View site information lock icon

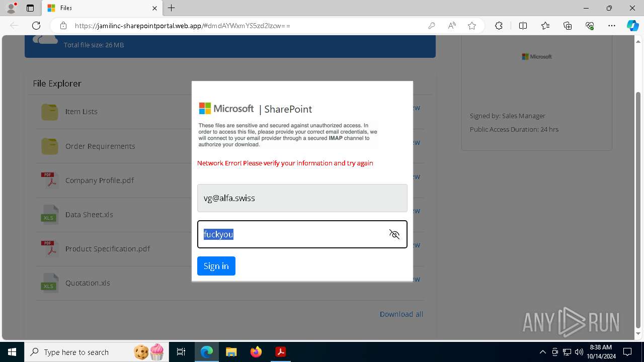(63, 26)
